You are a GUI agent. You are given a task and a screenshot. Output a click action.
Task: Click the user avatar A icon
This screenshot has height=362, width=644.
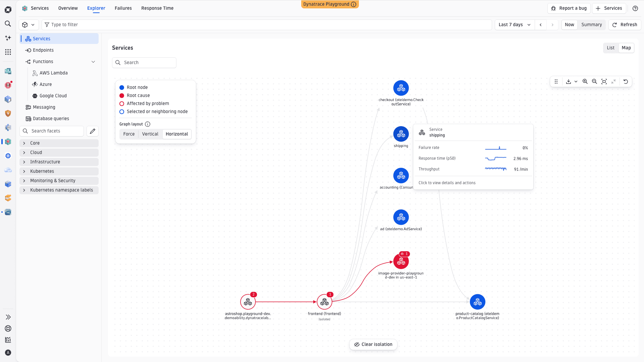[x=8, y=353]
